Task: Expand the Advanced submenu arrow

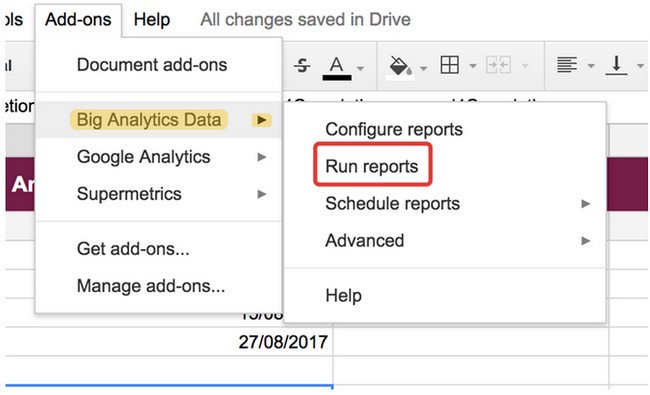Action: click(x=585, y=241)
